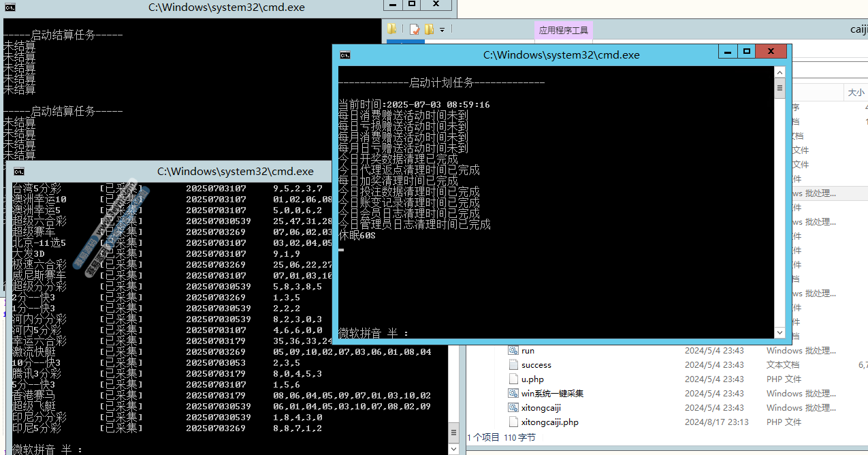Open system menu icon of the 启动计划任务 cmd window
The width and height of the screenshot is (868, 455).
(345, 55)
